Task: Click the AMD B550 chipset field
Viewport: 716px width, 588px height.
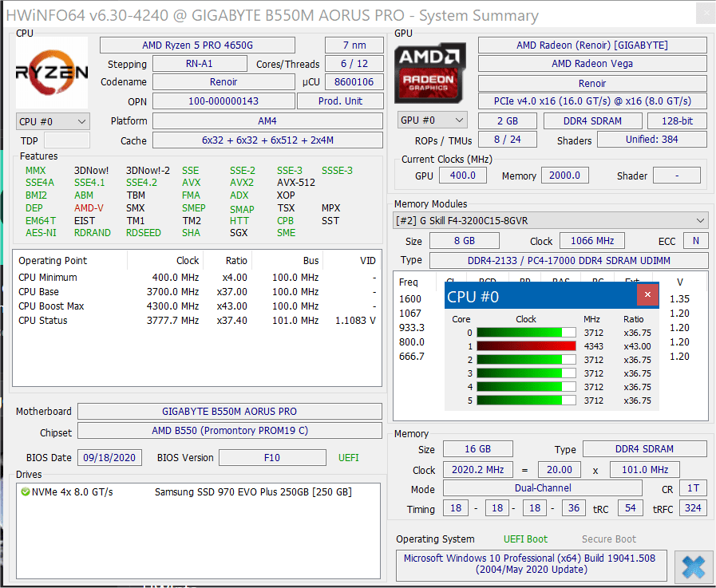Action: [x=230, y=431]
